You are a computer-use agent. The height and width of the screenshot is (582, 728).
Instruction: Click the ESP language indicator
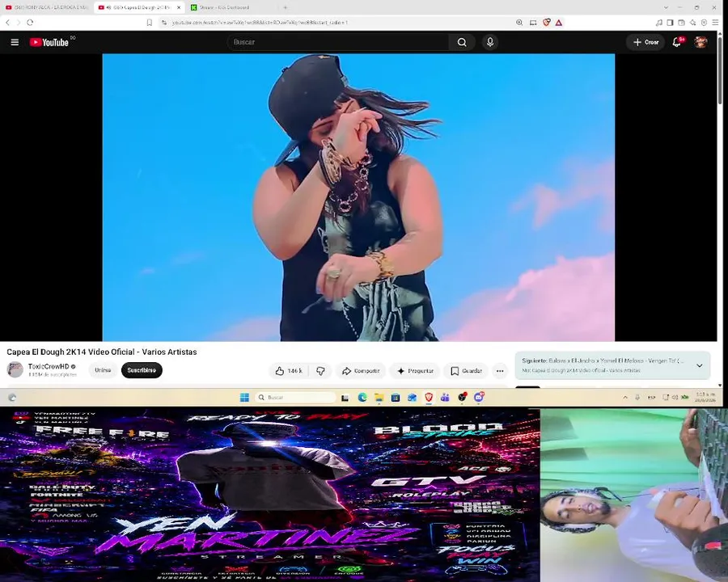coord(652,397)
